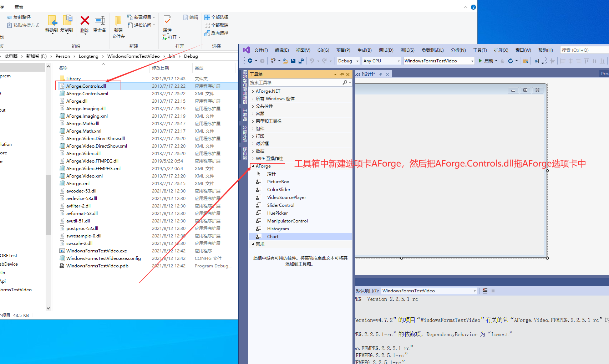Open the Easy Access (轻松访问) dropdown
Image resolution: width=609 pixels, height=364 pixels.
141,25
